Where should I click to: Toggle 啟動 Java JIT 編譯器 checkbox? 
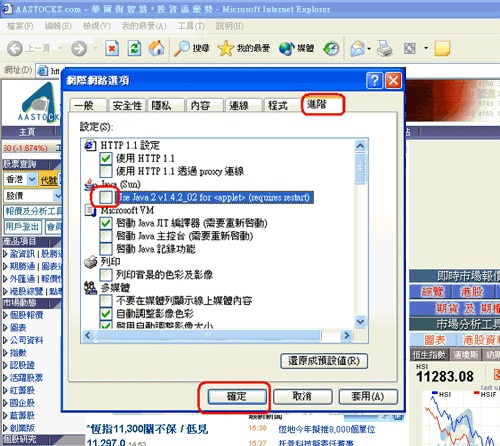coord(106,223)
